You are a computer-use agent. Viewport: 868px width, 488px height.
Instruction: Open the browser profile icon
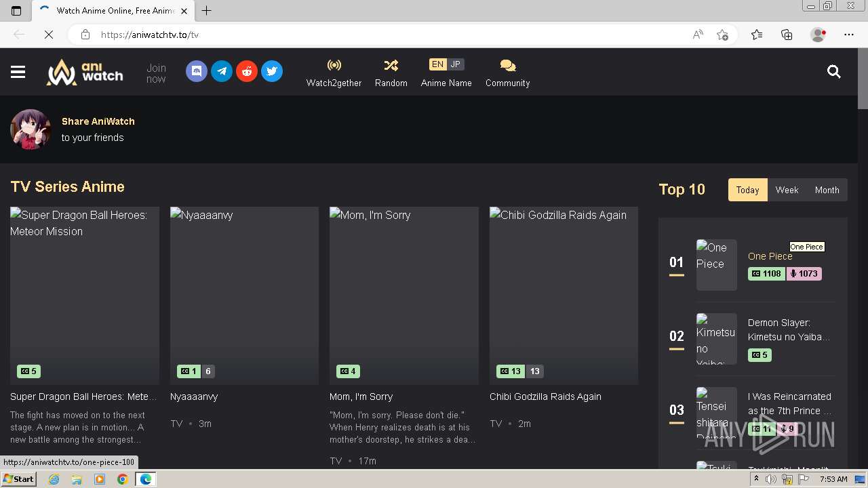818,35
